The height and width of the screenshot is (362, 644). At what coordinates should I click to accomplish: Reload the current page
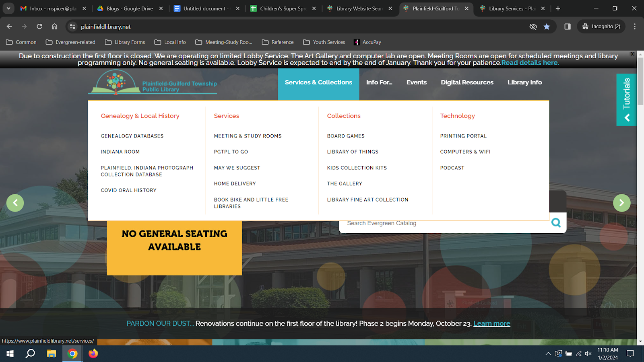pos(39,27)
